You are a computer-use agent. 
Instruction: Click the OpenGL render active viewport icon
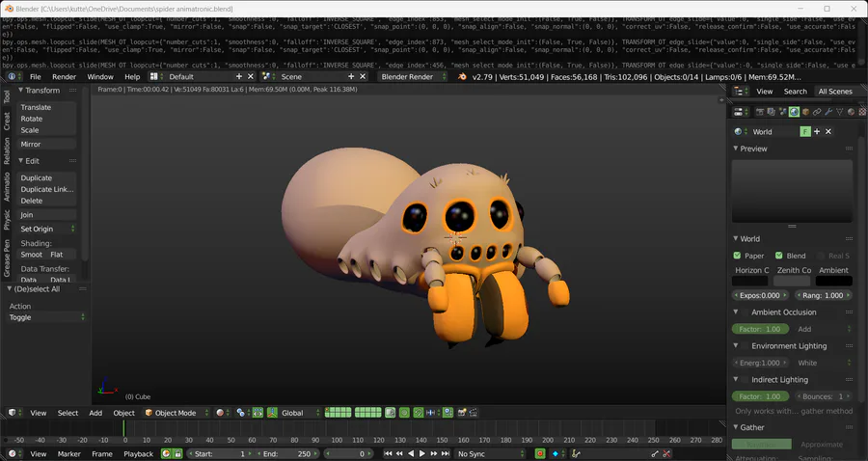click(462, 413)
